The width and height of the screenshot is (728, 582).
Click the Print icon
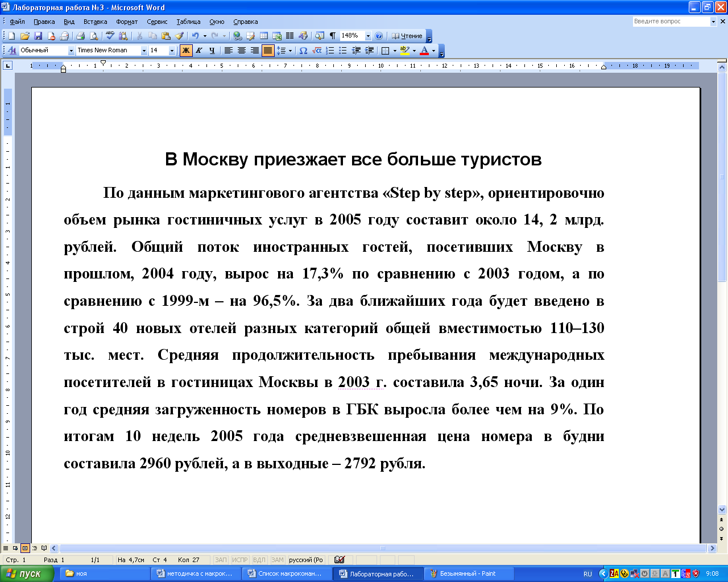(80, 36)
